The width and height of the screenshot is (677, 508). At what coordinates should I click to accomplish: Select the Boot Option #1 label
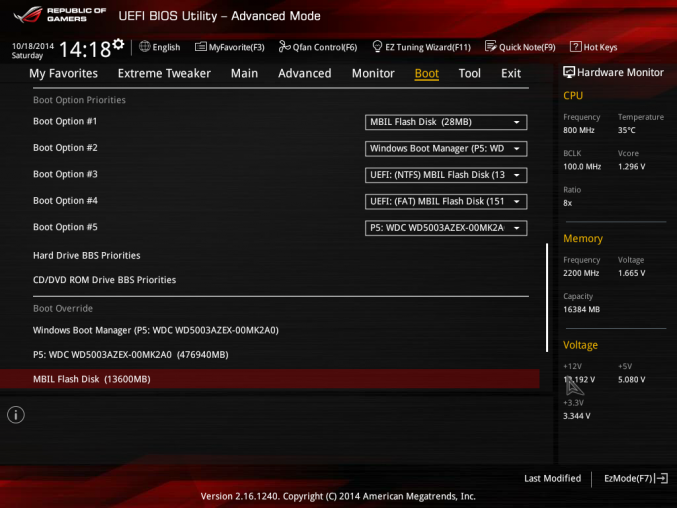pyautogui.click(x=65, y=121)
